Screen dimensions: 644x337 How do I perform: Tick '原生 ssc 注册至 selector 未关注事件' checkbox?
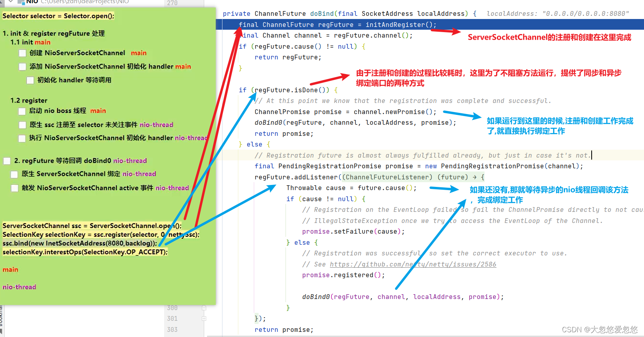click(23, 125)
